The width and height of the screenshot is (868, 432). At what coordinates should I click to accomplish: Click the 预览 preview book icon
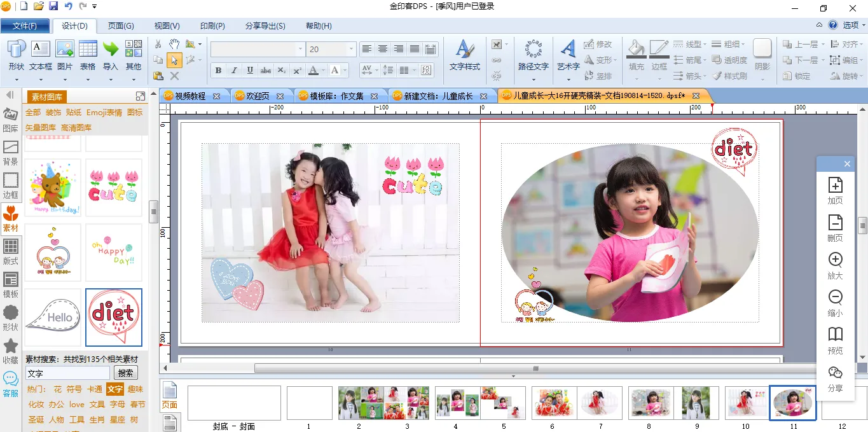coord(835,340)
